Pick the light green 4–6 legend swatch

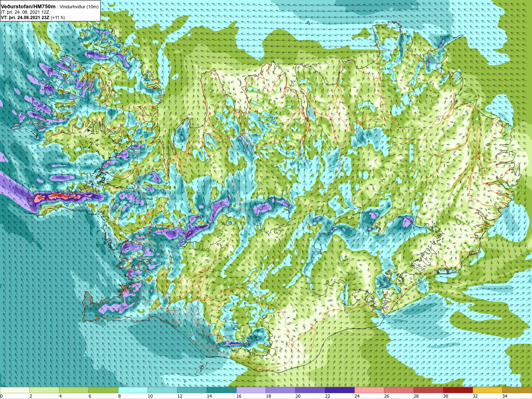pyautogui.click(x=74, y=390)
